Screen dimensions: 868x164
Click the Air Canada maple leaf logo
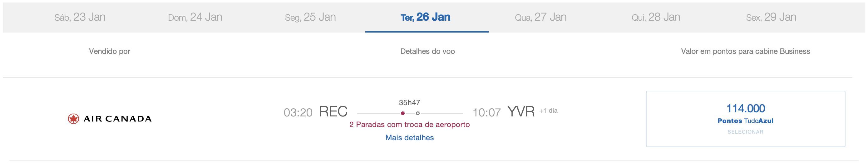tap(73, 119)
